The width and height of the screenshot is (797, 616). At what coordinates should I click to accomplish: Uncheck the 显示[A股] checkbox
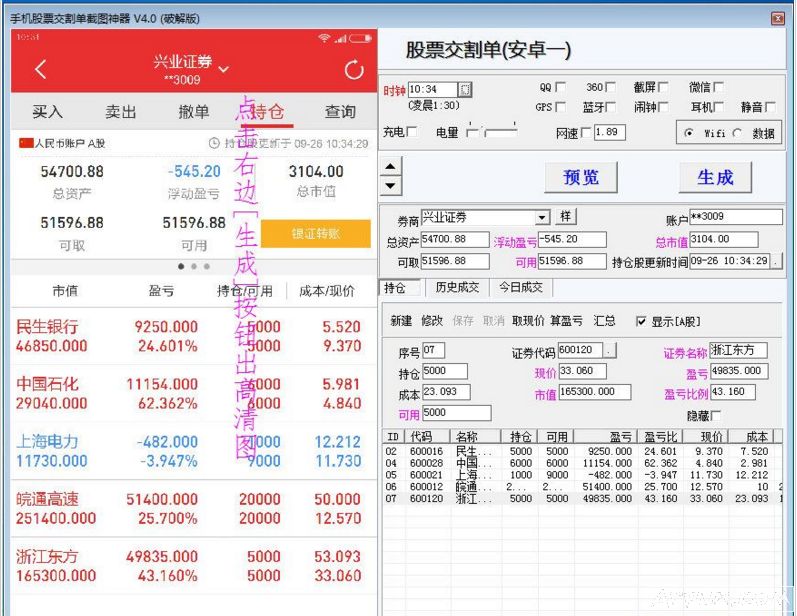(x=641, y=321)
